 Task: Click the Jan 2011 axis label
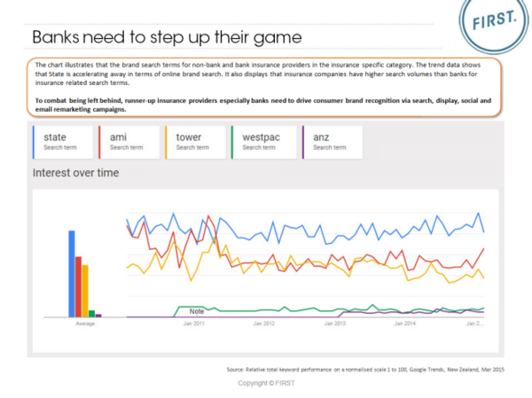[194, 324]
